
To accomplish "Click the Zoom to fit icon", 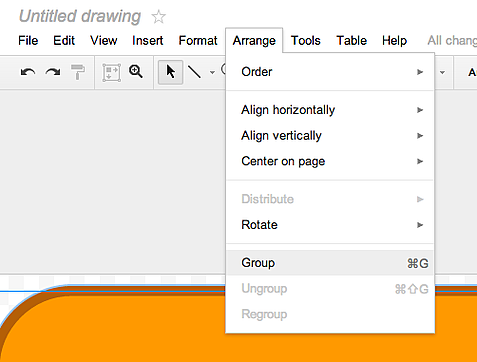I will point(111,73).
